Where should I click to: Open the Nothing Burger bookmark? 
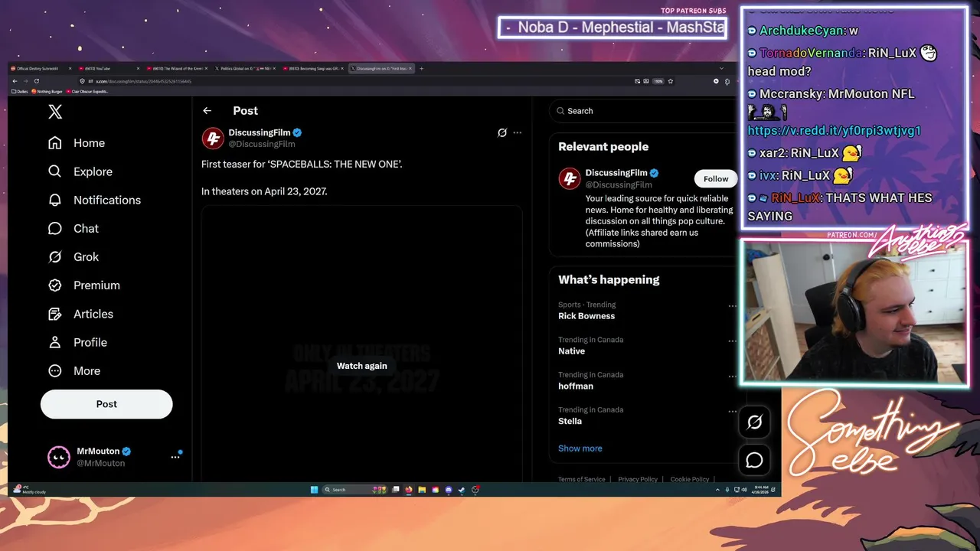47,92
